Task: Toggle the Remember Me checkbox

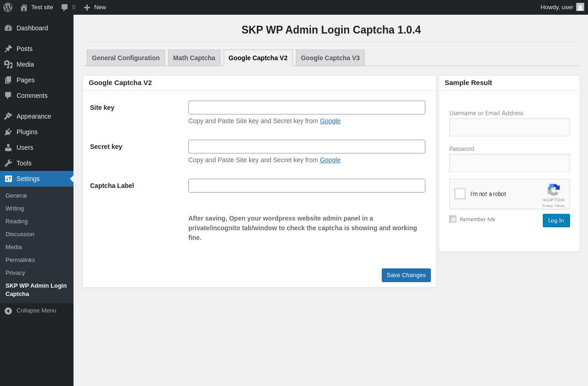Action: [453, 219]
